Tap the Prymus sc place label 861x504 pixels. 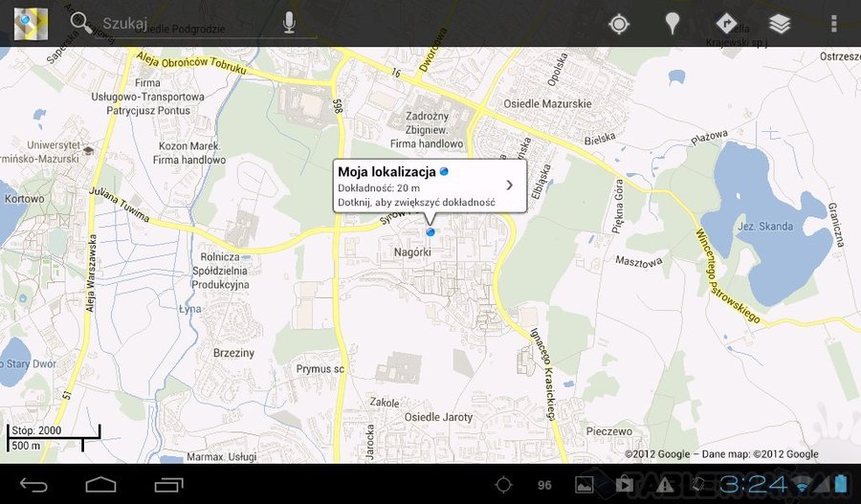[x=320, y=369]
